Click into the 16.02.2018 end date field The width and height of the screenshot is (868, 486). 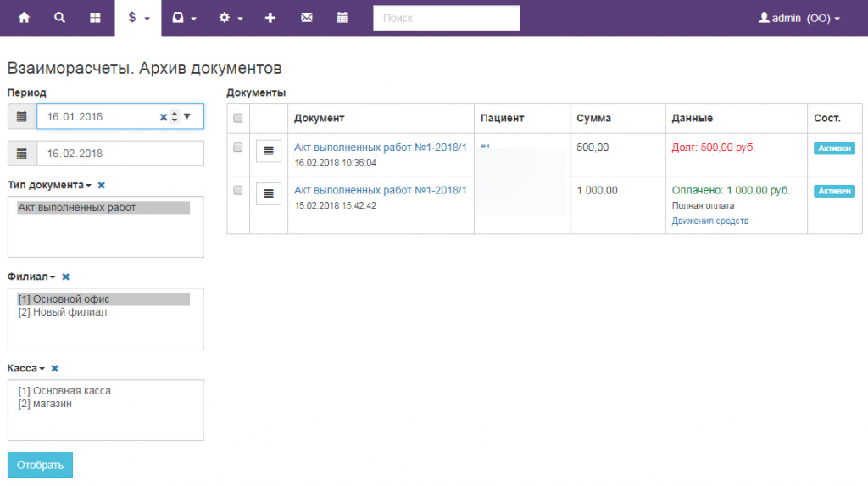point(120,154)
